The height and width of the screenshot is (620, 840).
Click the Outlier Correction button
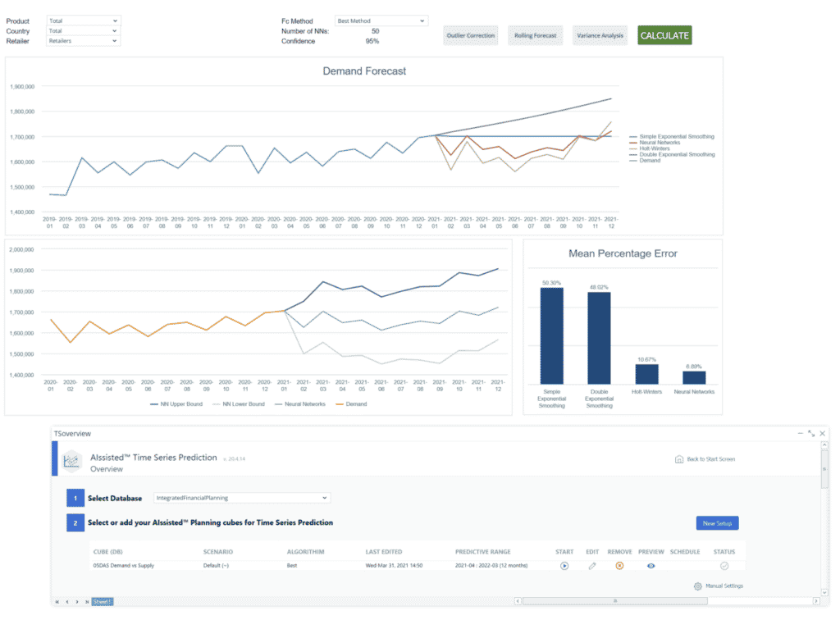click(470, 35)
